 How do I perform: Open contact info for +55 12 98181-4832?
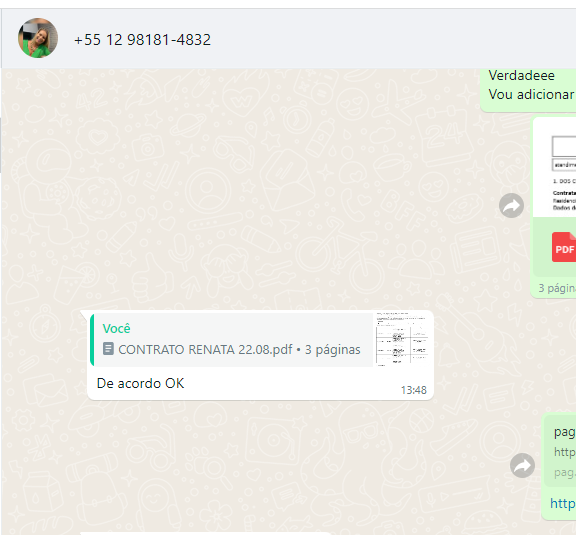point(142,40)
